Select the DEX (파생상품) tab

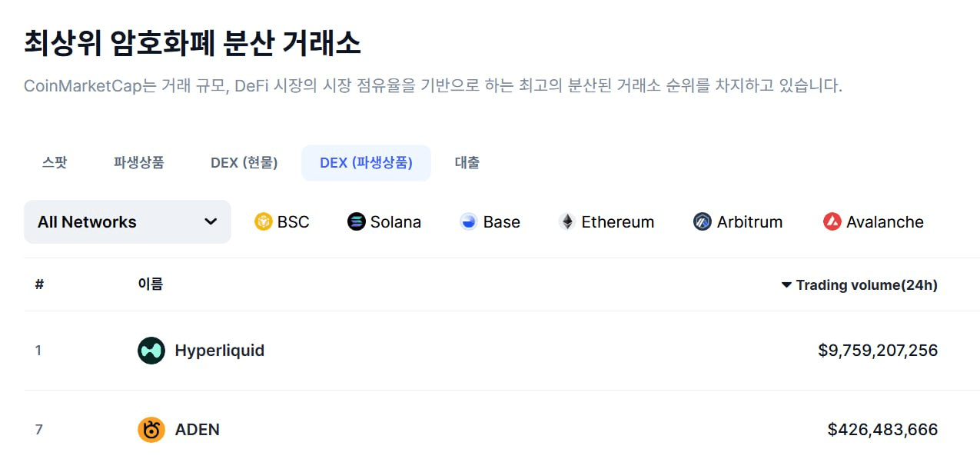366,162
